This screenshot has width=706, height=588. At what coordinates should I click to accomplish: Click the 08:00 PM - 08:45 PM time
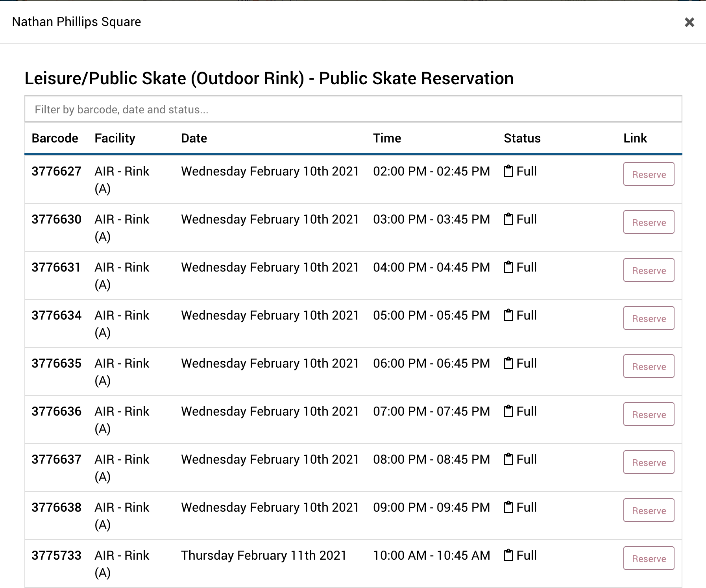431,459
